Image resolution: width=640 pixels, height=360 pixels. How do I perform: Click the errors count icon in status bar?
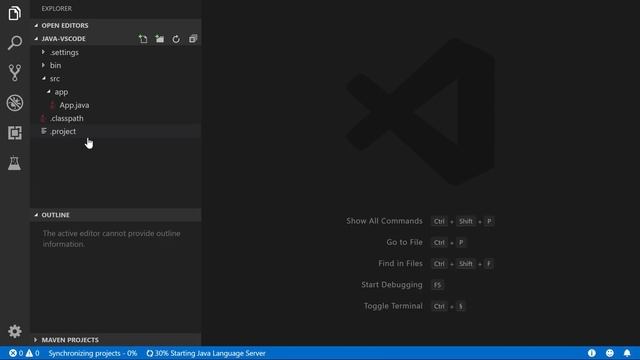pos(13,353)
